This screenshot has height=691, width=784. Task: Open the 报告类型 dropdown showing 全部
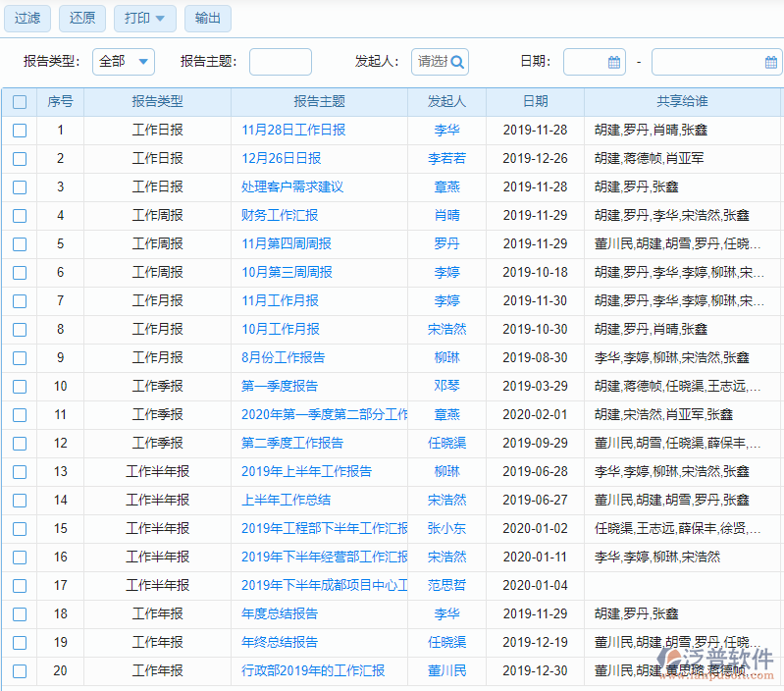124,62
